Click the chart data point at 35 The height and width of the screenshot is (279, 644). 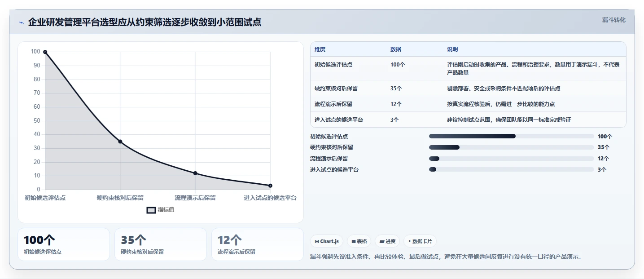pyautogui.click(x=120, y=142)
